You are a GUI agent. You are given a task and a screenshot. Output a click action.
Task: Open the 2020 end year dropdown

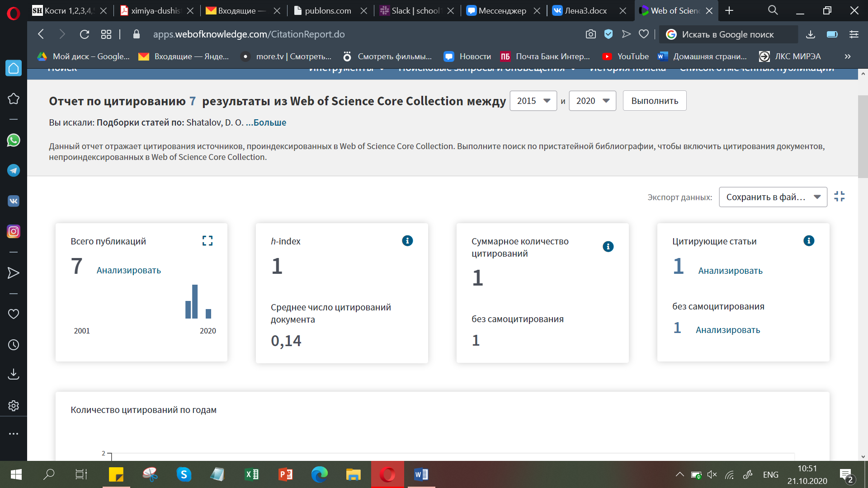pyautogui.click(x=592, y=101)
